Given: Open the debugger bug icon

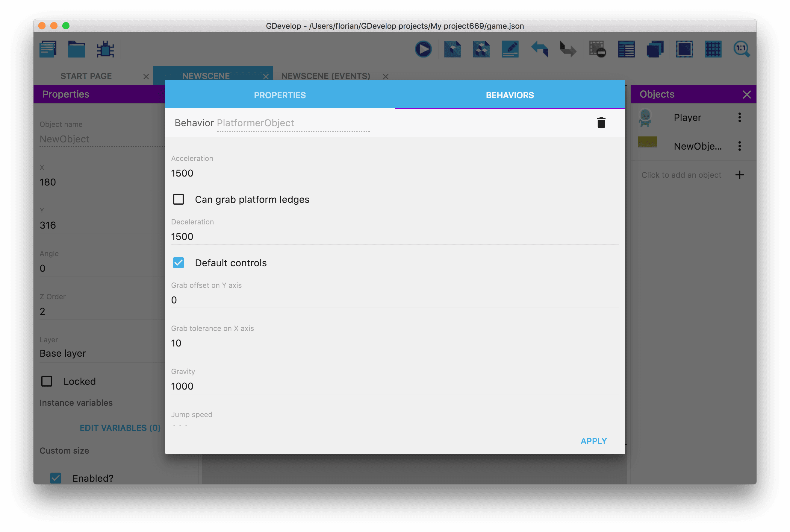Looking at the screenshot, I should point(105,50).
